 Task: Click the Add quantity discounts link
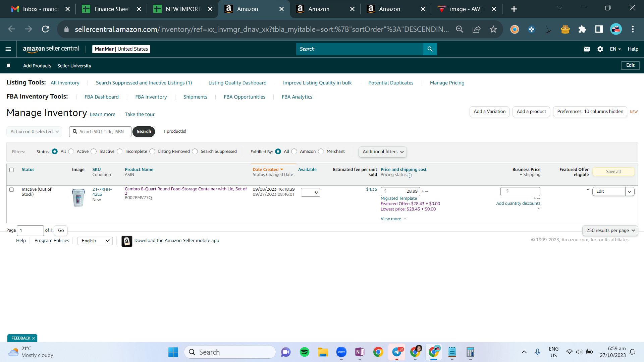pyautogui.click(x=518, y=203)
